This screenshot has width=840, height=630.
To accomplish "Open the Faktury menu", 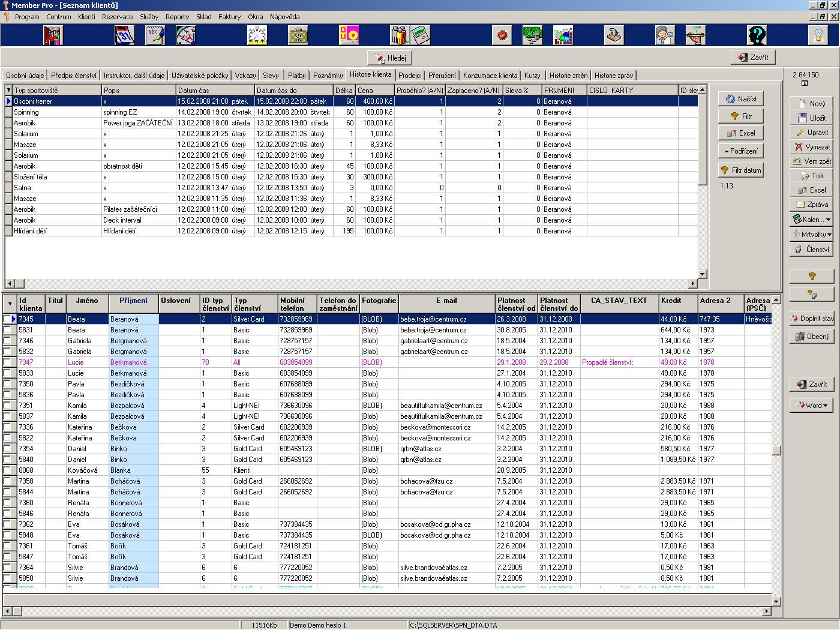I will (x=229, y=17).
